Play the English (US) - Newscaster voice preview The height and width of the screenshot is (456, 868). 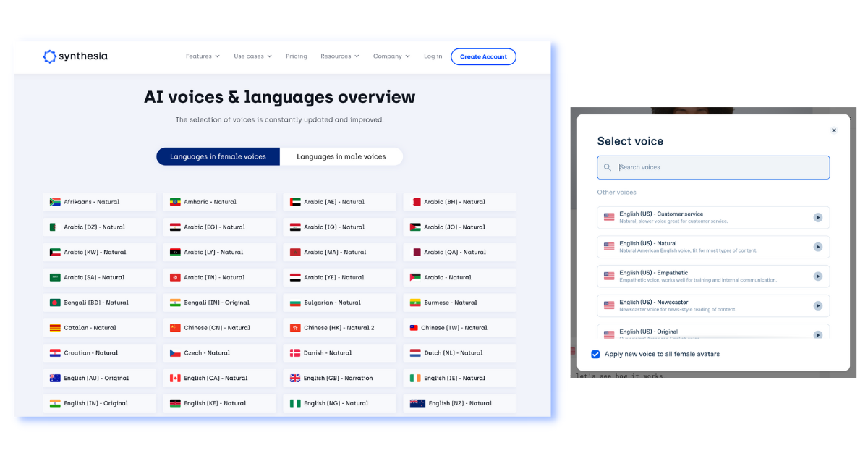[818, 305]
